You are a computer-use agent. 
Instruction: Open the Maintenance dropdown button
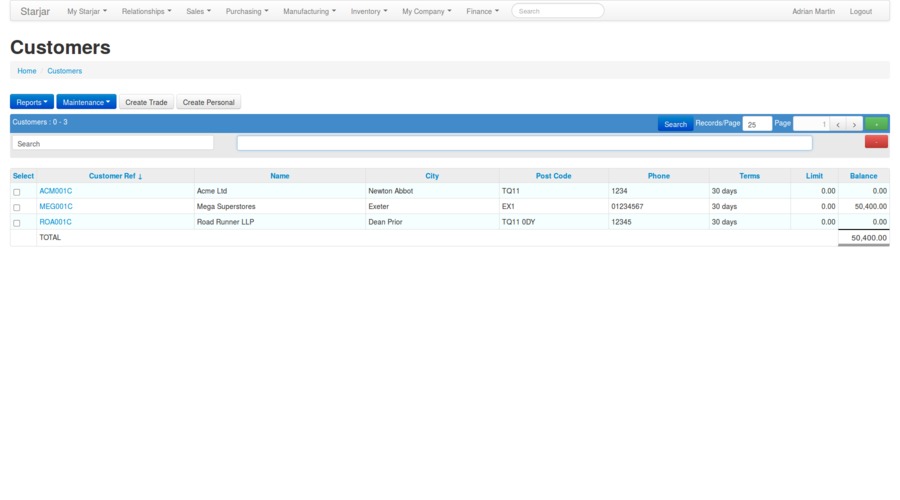click(86, 102)
